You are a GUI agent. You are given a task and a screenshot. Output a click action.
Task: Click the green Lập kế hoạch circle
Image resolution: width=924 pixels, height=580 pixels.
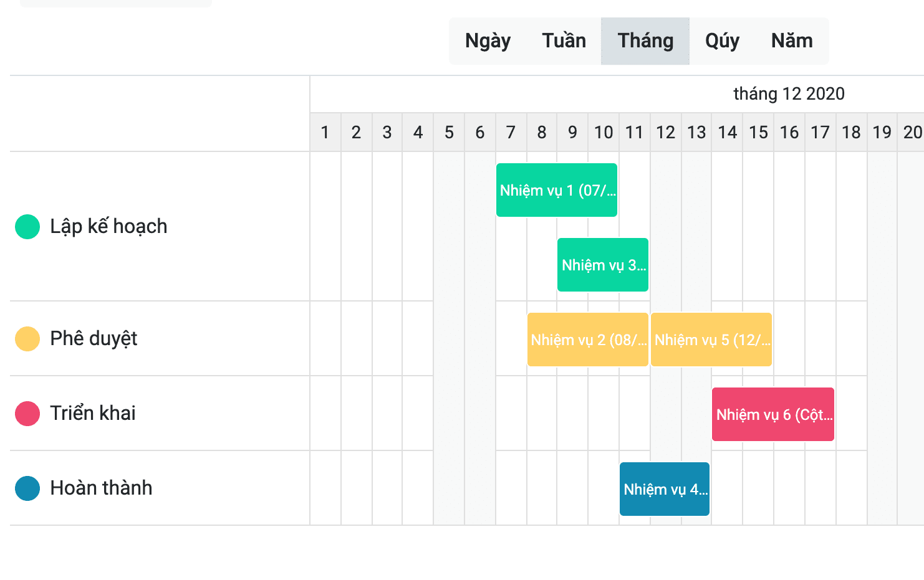[x=27, y=227]
